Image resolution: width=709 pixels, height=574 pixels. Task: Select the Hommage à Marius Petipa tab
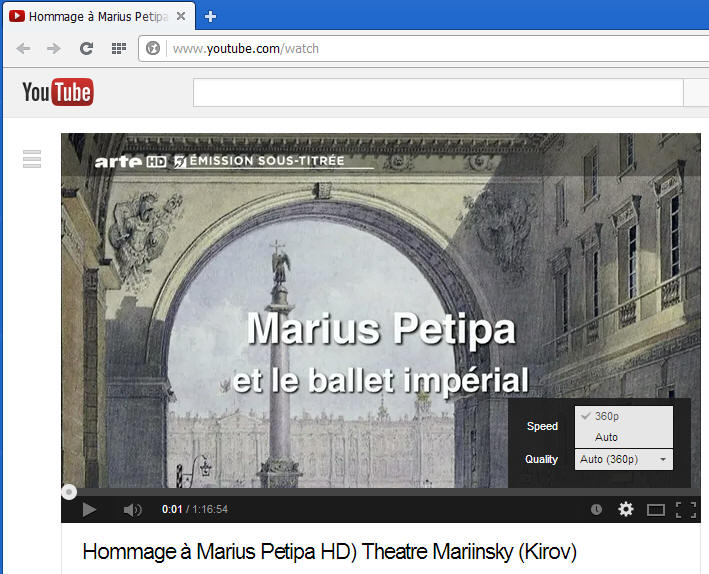pyautogui.click(x=99, y=17)
